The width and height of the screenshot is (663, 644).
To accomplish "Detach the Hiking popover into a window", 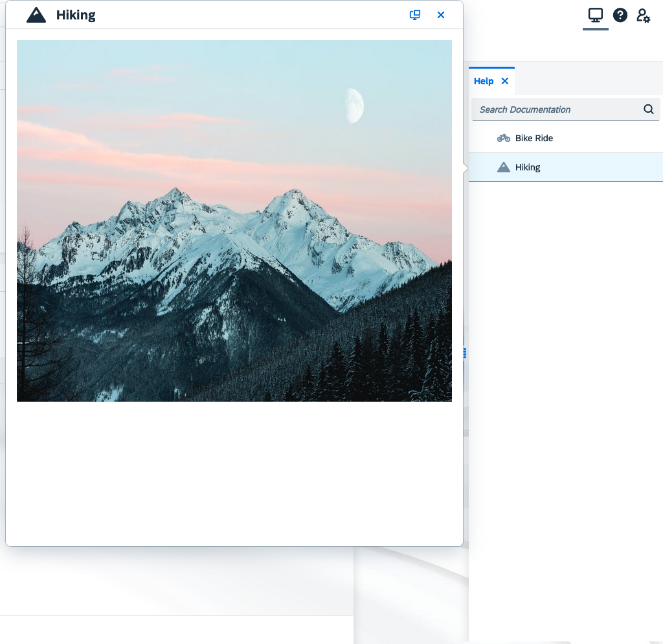I will (415, 15).
